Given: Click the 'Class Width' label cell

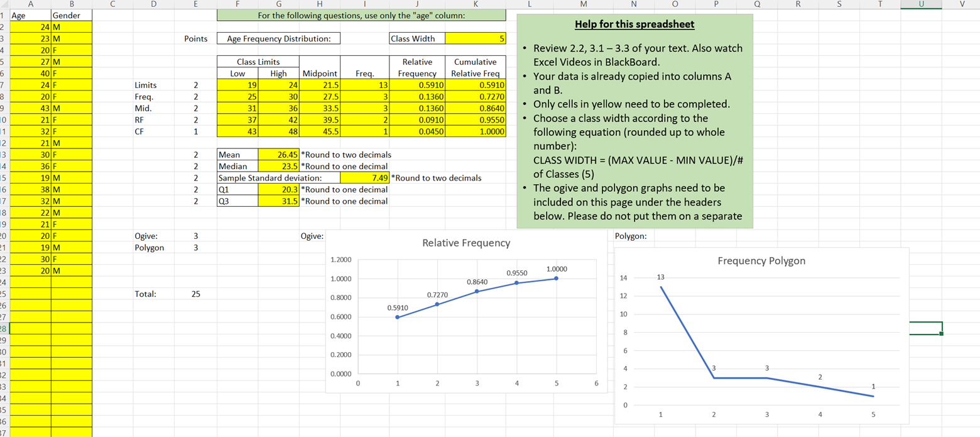Looking at the screenshot, I should pos(417,38).
